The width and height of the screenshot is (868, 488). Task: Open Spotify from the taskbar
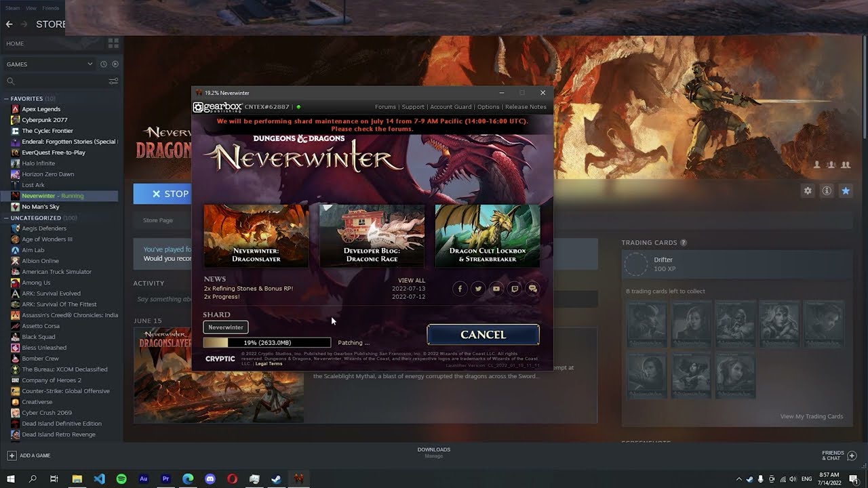[121, 479]
